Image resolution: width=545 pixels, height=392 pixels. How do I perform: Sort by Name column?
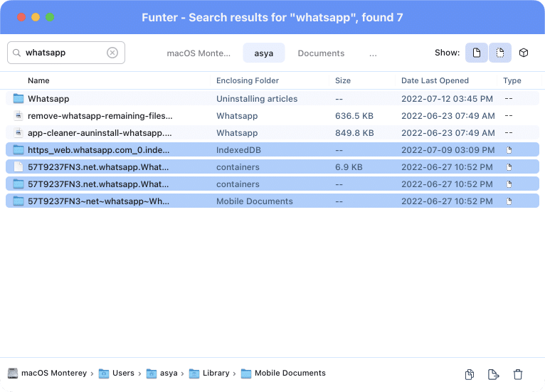(38, 80)
